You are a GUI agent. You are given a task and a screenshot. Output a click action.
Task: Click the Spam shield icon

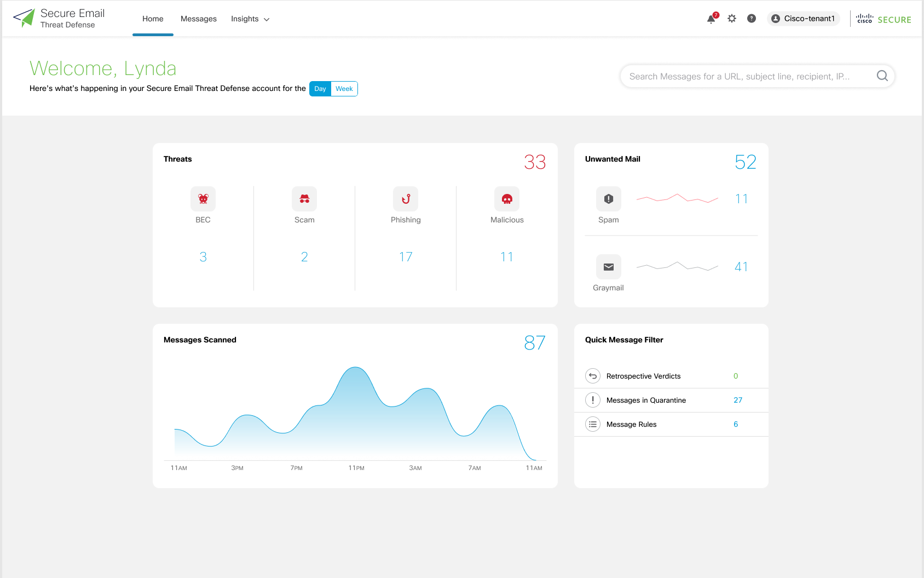click(x=609, y=199)
